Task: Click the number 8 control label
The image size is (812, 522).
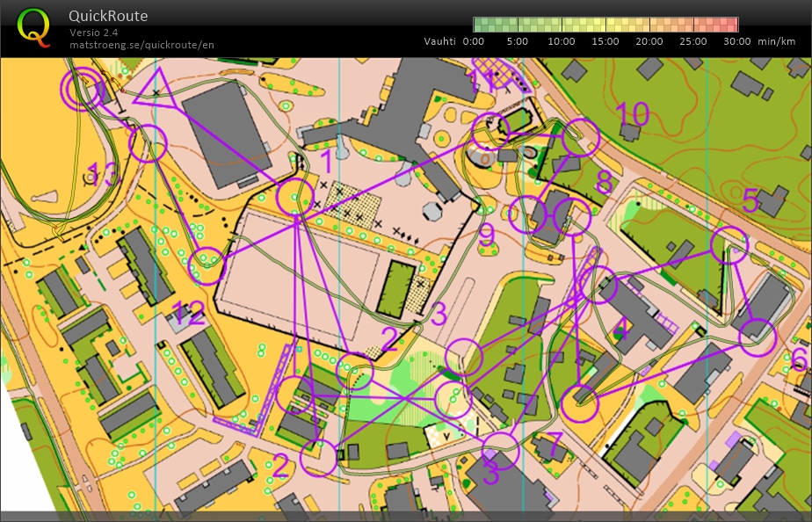Action: 604,182
